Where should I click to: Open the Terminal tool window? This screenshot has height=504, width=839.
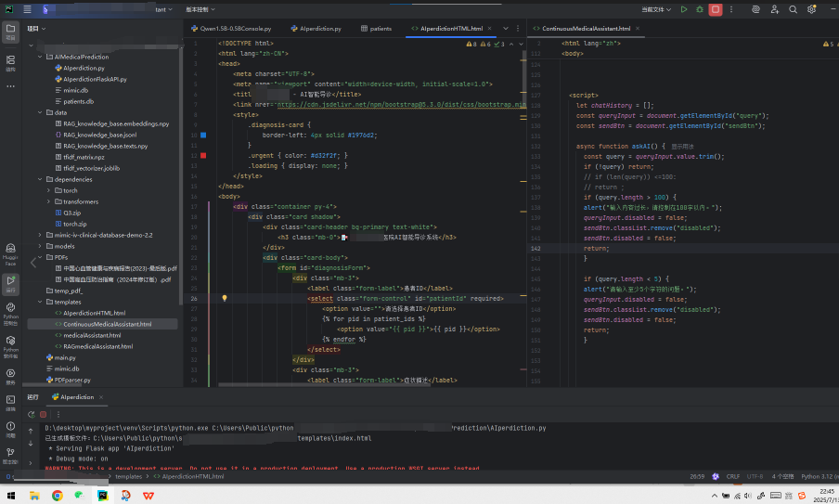tap(11, 403)
